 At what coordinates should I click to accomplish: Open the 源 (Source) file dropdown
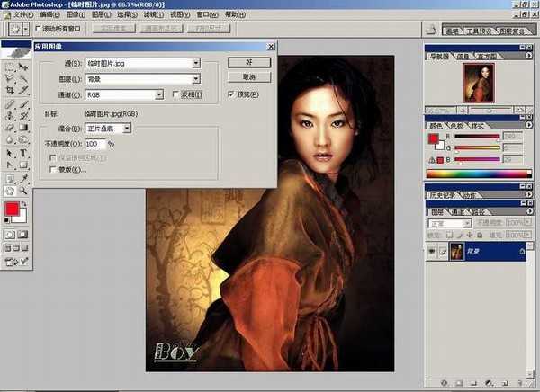tap(195, 63)
